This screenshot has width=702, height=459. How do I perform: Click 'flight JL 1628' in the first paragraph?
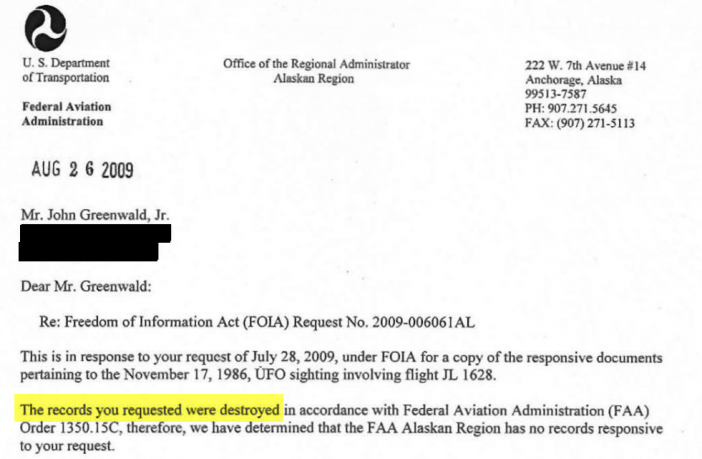tap(450, 374)
